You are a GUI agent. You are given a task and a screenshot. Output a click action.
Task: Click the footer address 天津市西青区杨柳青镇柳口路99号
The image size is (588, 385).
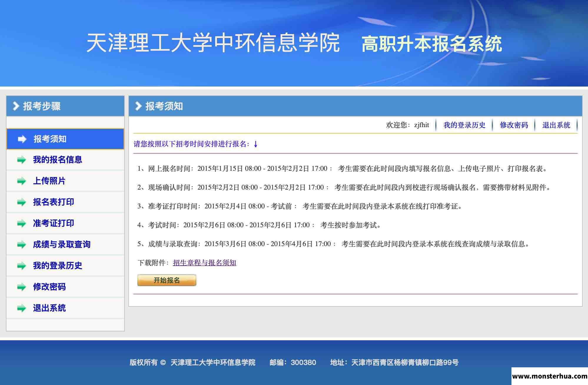pyautogui.click(x=394, y=362)
